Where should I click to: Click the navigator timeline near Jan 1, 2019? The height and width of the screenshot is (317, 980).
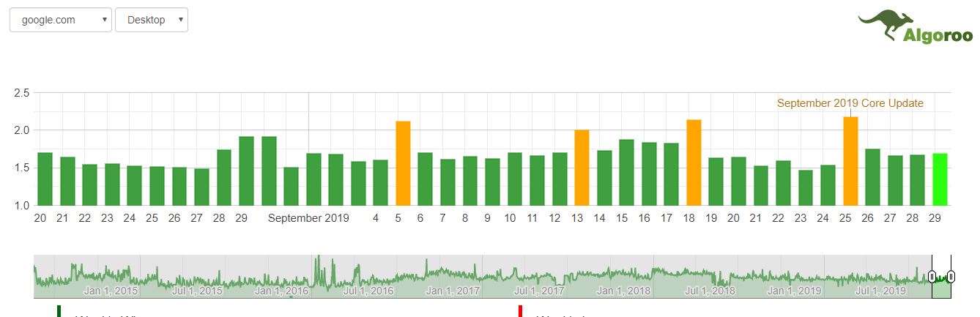(x=795, y=291)
